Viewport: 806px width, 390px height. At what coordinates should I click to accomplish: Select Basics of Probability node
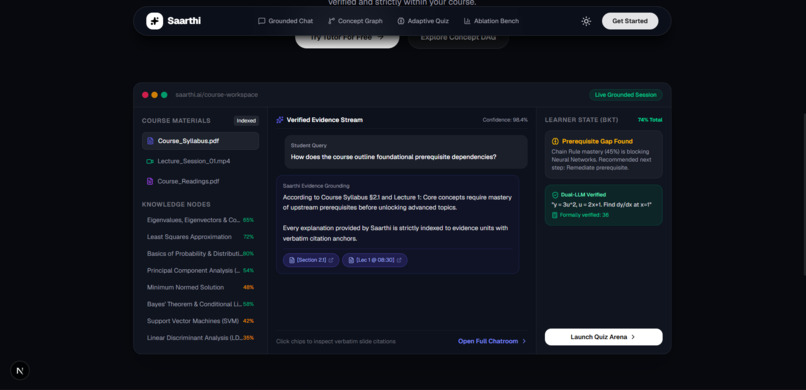[x=200, y=254]
